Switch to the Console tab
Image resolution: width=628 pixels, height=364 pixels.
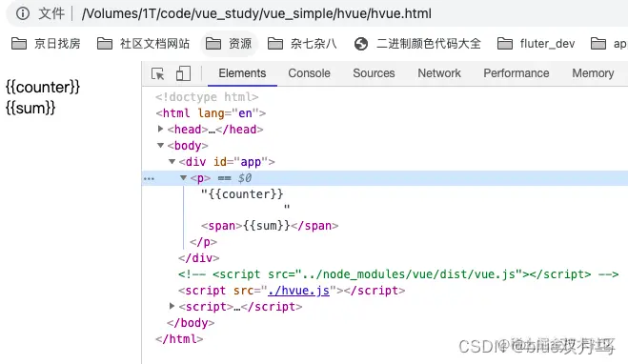pyautogui.click(x=309, y=73)
